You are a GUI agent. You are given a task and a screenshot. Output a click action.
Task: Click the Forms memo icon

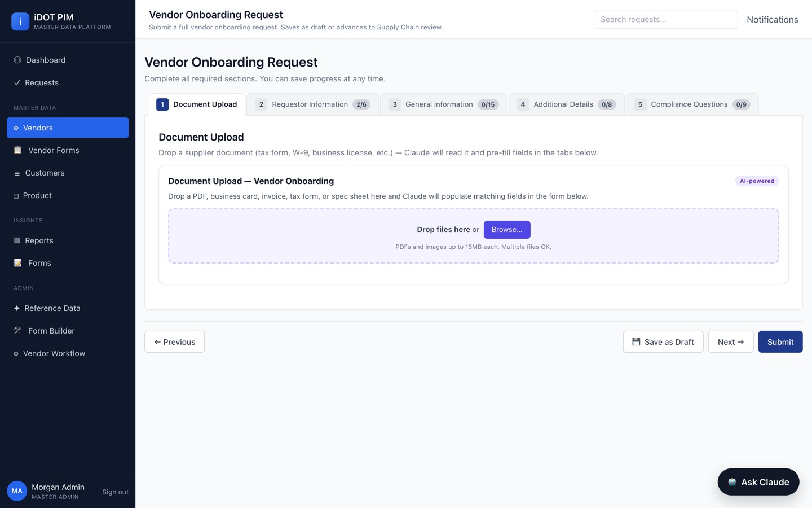point(17,263)
